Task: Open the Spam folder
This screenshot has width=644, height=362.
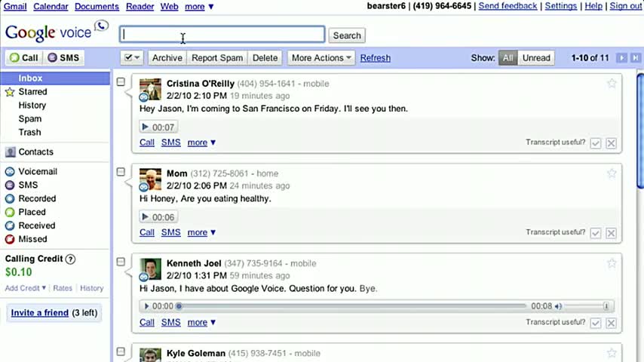Action: (30, 118)
